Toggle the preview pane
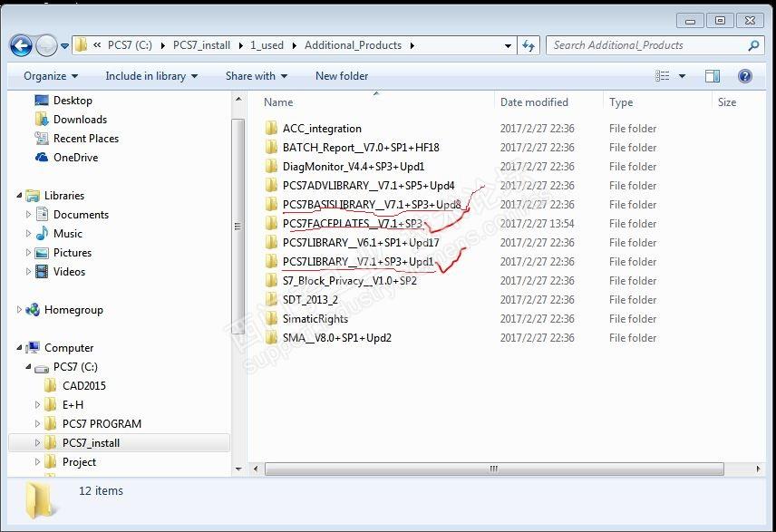776x532 pixels. [713, 76]
